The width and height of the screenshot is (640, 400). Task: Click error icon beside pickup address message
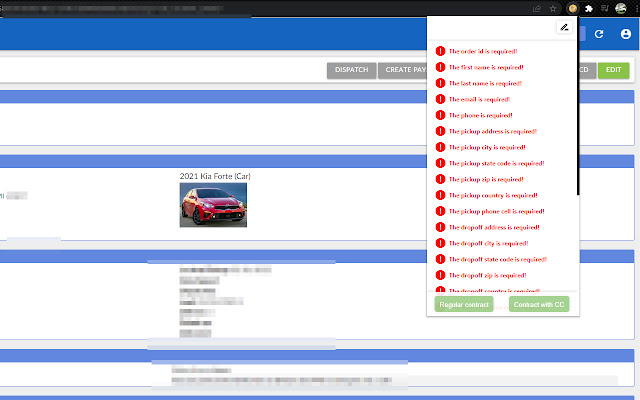[x=440, y=131]
